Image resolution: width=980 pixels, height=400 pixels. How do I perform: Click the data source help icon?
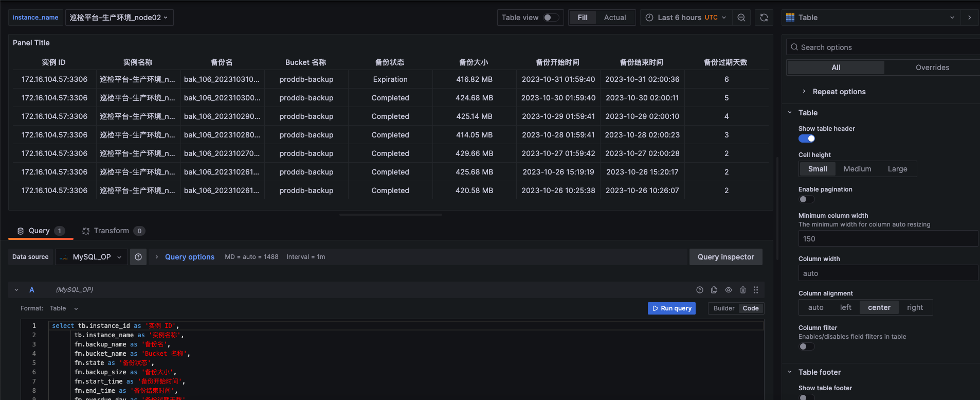138,257
